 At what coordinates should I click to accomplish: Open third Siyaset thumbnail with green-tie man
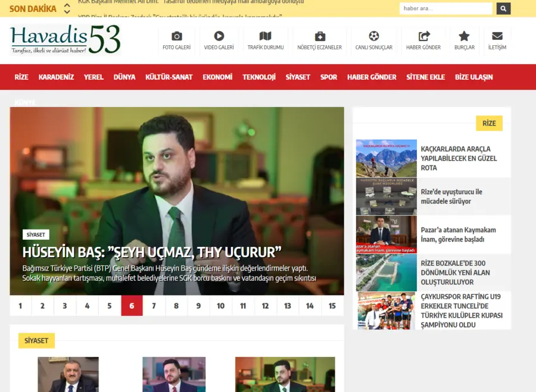click(x=285, y=374)
